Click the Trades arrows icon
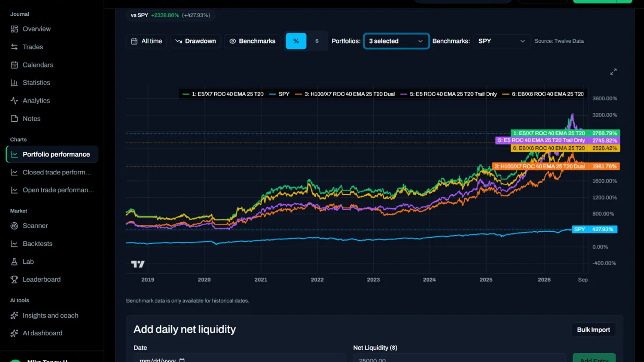 pyautogui.click(x=14, y=47)
